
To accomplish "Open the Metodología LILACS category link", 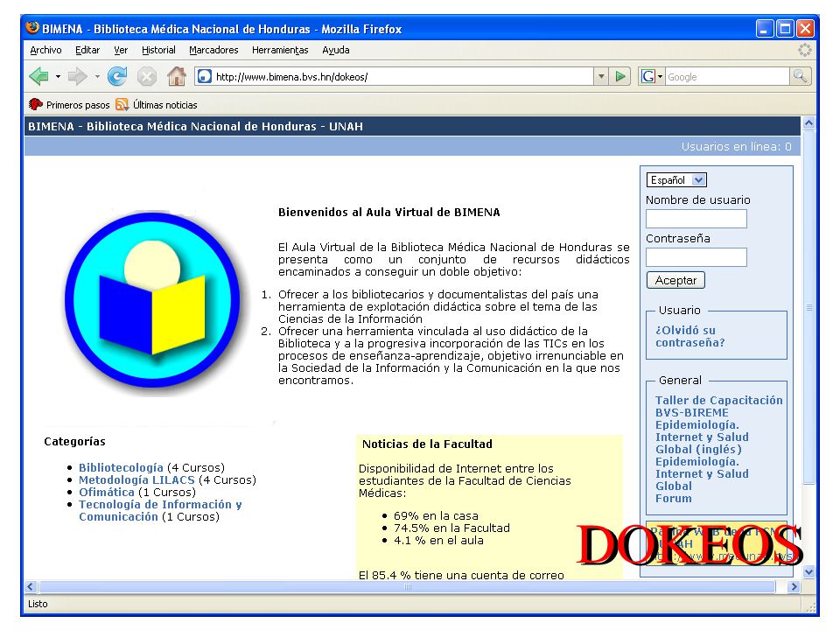I will point(136,480).
